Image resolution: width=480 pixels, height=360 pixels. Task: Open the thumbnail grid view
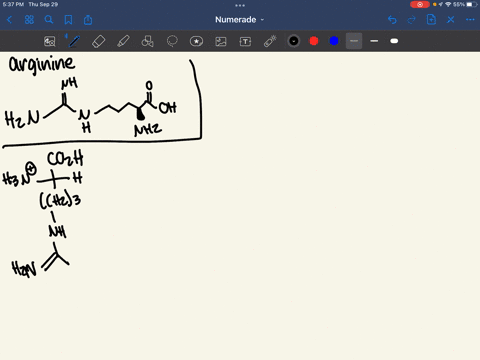click(29, 20)
